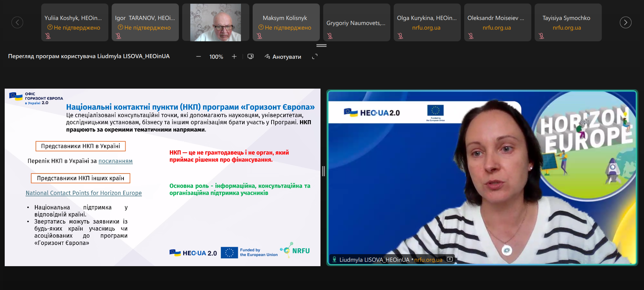This screenshot has height=290, width=644.
Task: Click the vertical divider between slide and video
Action: pos(324,171)
